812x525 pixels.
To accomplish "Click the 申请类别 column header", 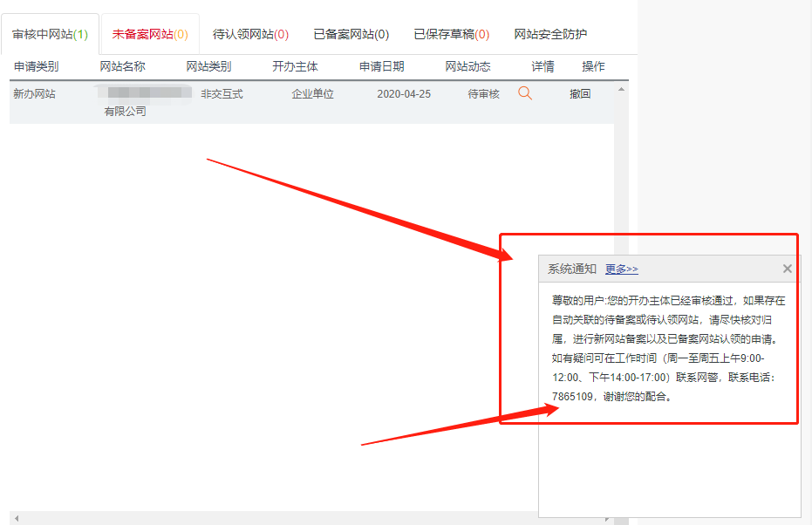I will tap(36, 66).
